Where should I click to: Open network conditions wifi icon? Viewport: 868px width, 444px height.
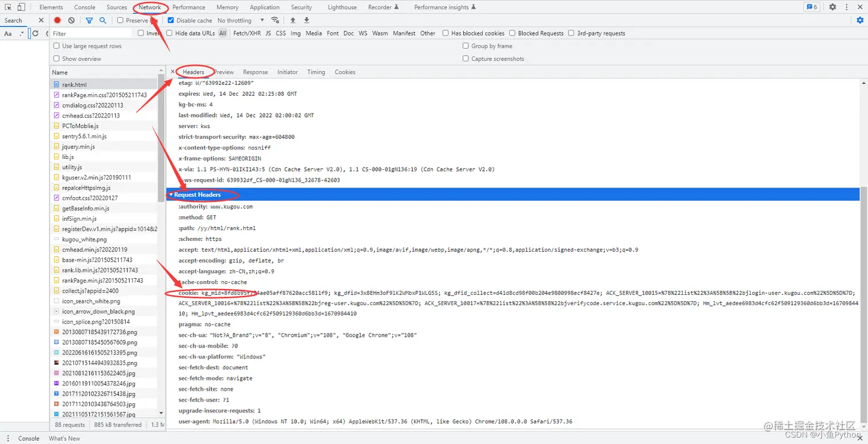tap(275, 20)
